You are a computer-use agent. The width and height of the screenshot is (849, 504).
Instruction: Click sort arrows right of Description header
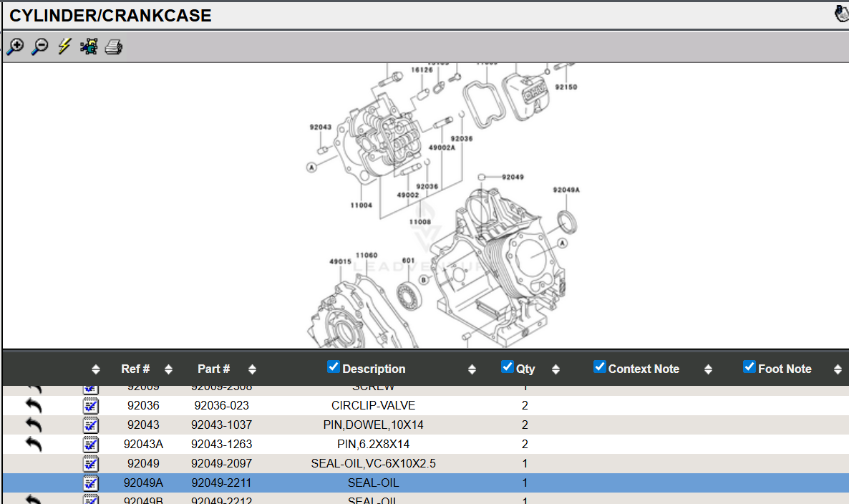(x=472, y=369)
